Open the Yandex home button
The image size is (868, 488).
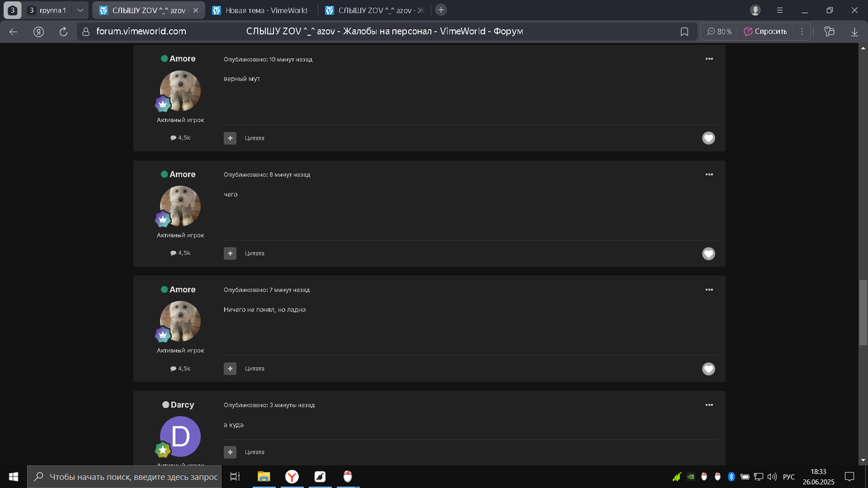click(39, 31)
